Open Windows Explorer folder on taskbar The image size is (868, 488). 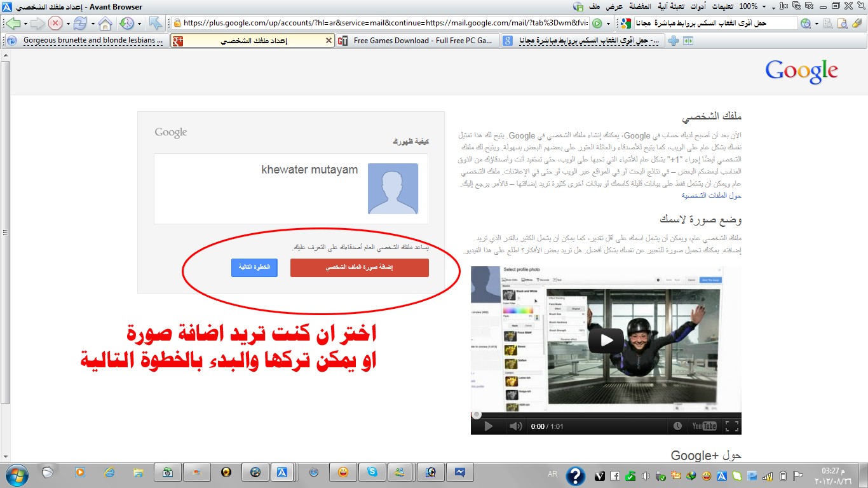(x=138, y=473)
